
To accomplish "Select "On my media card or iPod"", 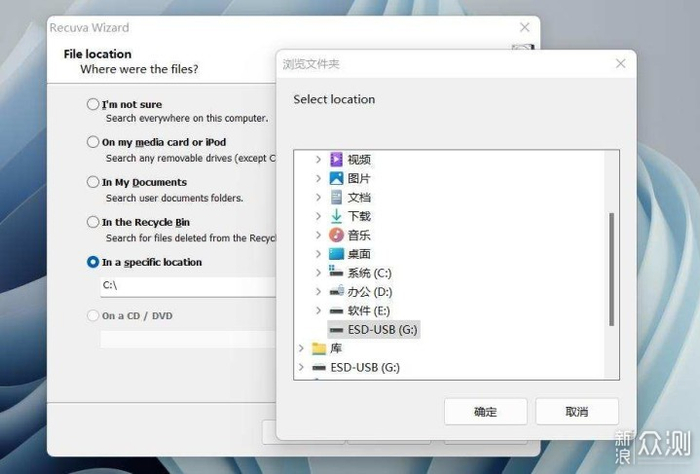I will click(93, 142).
